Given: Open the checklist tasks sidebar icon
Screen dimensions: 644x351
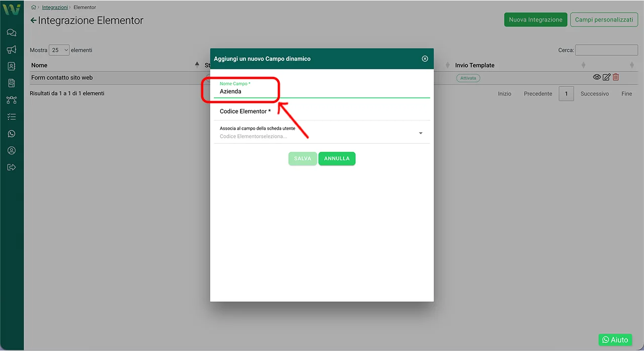Looking at the screenshot, I should (12, 117).
